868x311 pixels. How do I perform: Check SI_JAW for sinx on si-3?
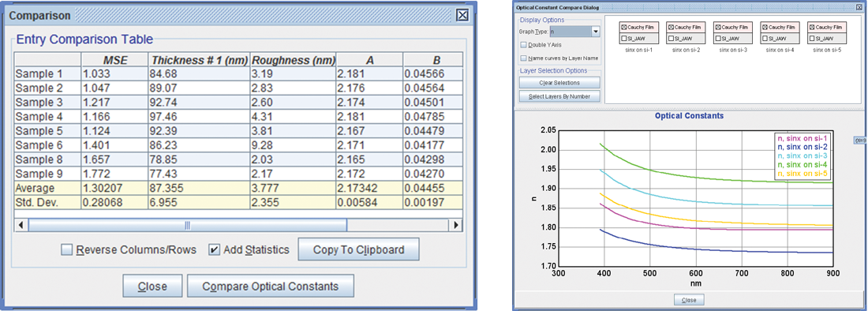719,39
